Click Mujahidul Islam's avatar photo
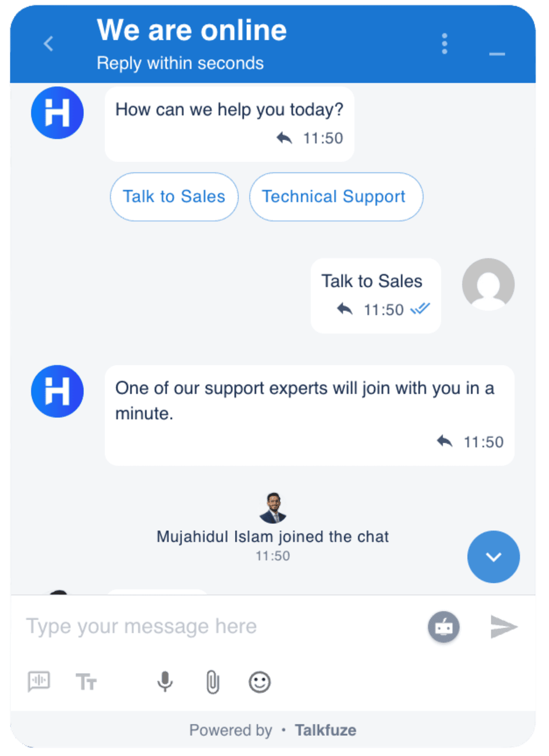The image size is (549, 756). pos(273,508)
